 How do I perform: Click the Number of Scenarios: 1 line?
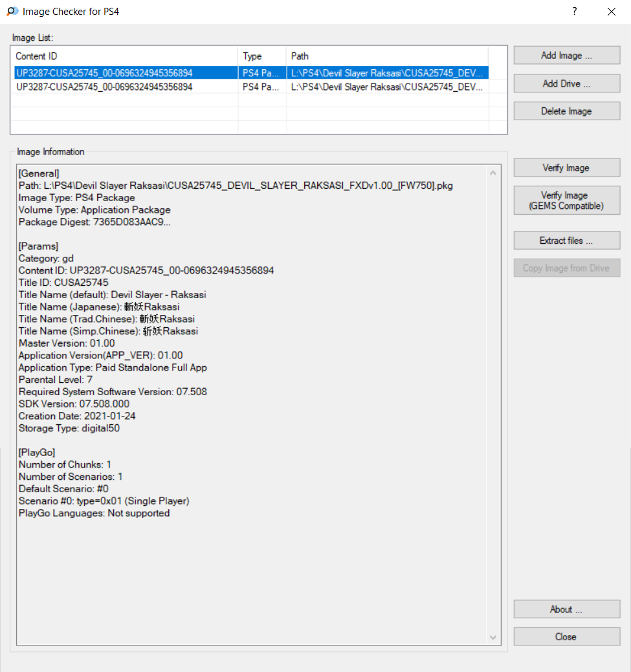point(71,477)
